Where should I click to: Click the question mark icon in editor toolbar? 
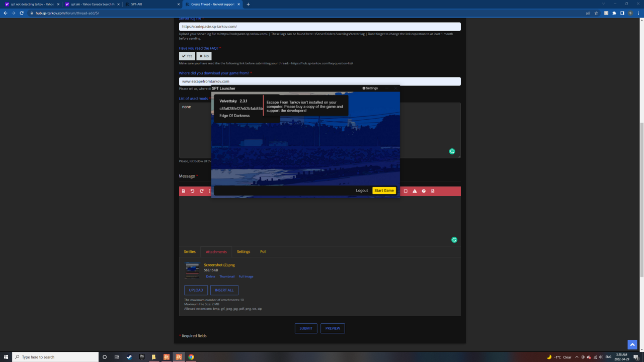pos(424,191)
